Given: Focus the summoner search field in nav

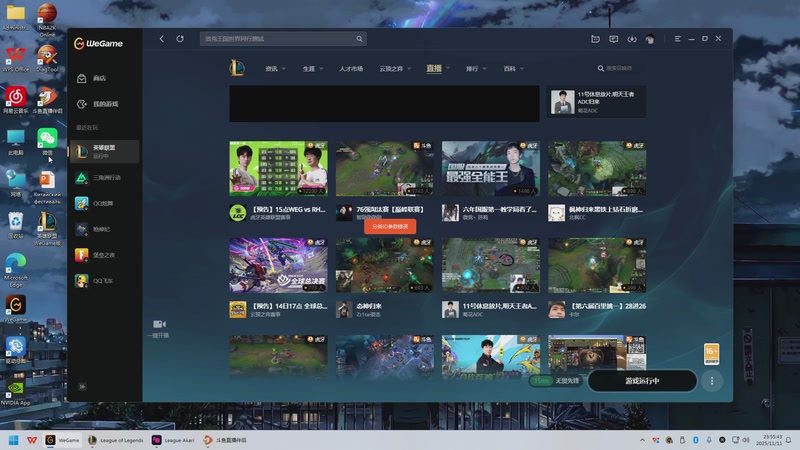Looking at the screenshot, I should coord(619,68).
